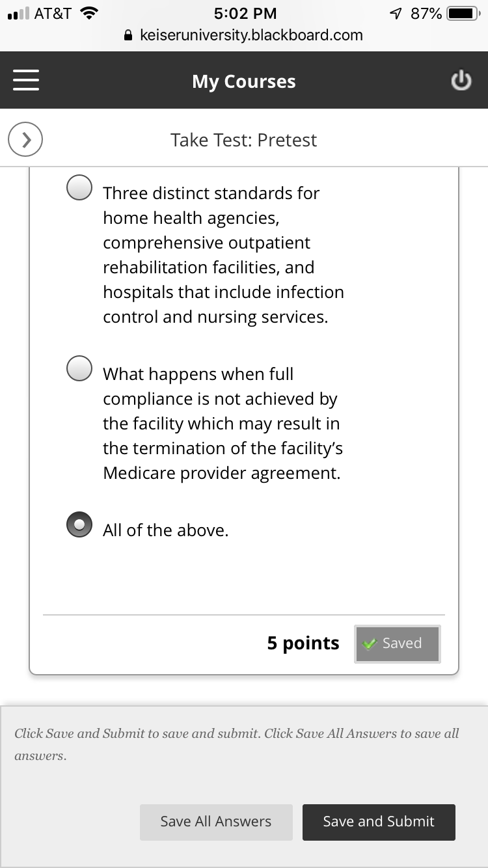The image size is (488, 868).
Task: Tap the location arrow status icon
Action: [x=395, y=14]
